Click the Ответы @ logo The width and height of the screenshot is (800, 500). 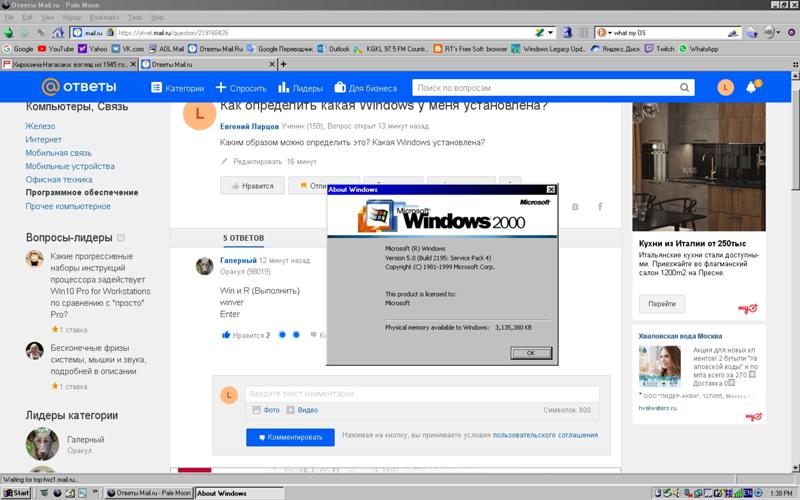click(x=79, y=87)
